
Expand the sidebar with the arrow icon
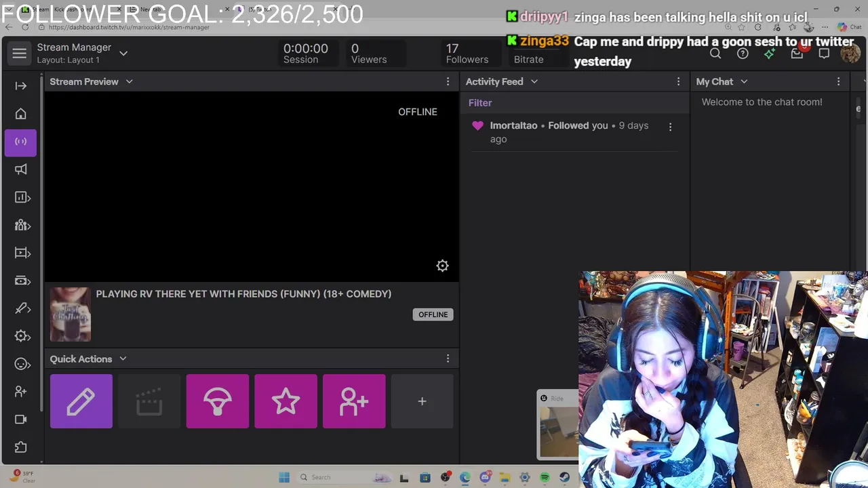pos(21,85)
